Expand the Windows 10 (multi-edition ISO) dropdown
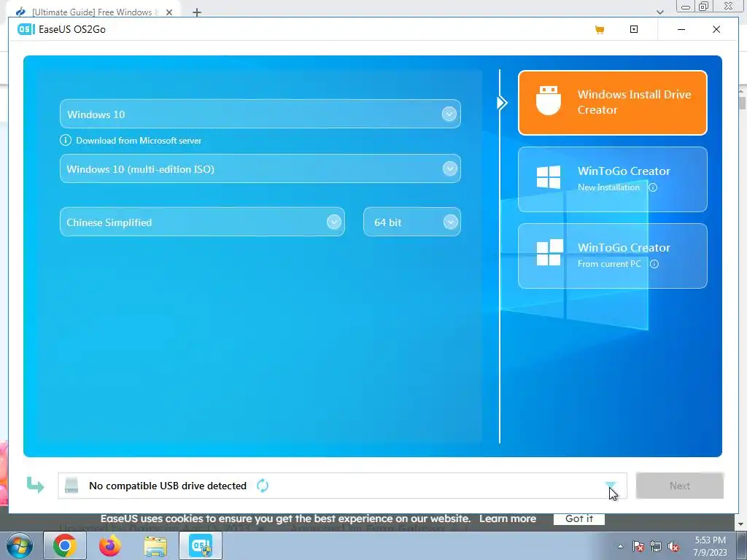The height and width of the screenshot is (560, 747). (x=449, y=169)
